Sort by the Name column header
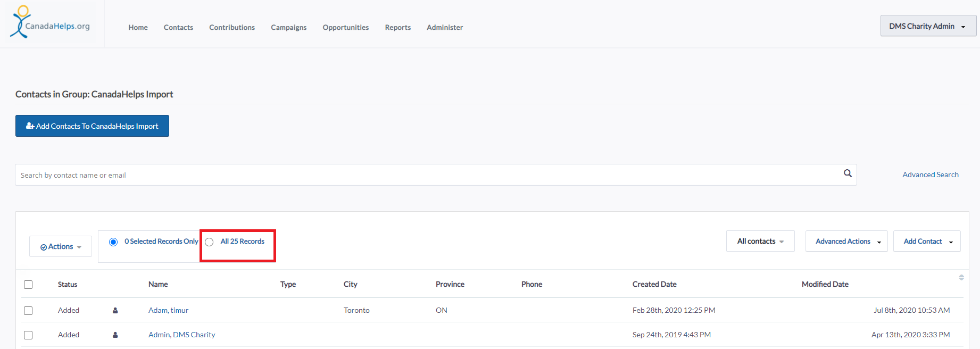This screenshot has height=349, width=980. [x=158, y=284]
